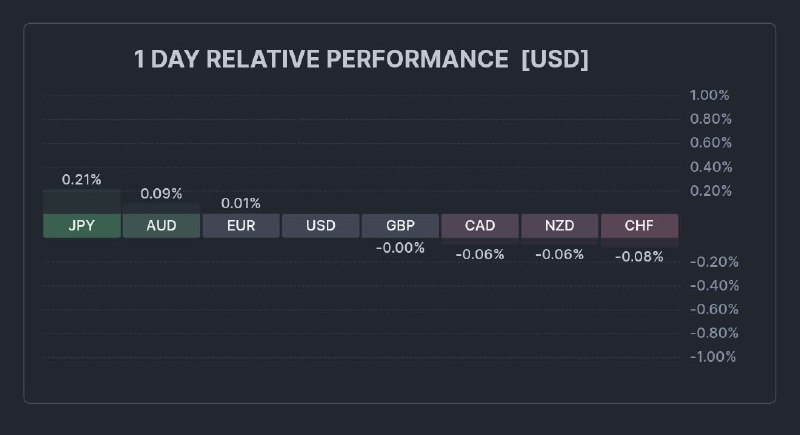Click the GBP currency box
Viewport: 800px width, 435px height.
400,226
